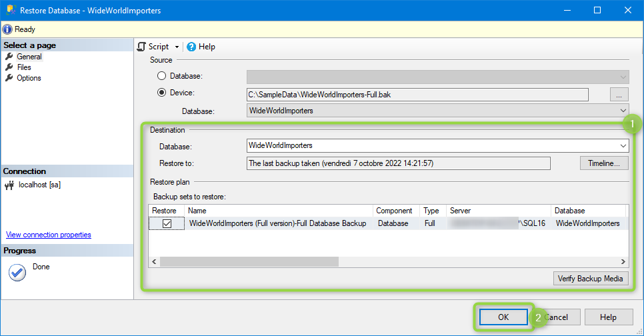644x336 pixels.
Task: Click the Component column header
Action: pyautogui.click(x=396, y=211)
